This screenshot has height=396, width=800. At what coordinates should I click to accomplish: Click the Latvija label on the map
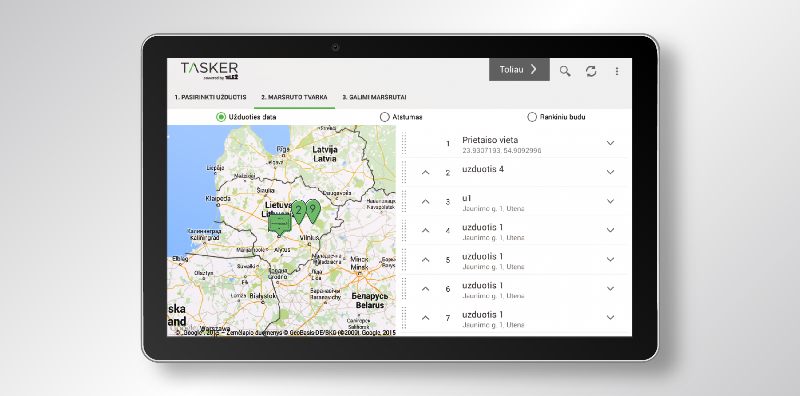point(324,150)
